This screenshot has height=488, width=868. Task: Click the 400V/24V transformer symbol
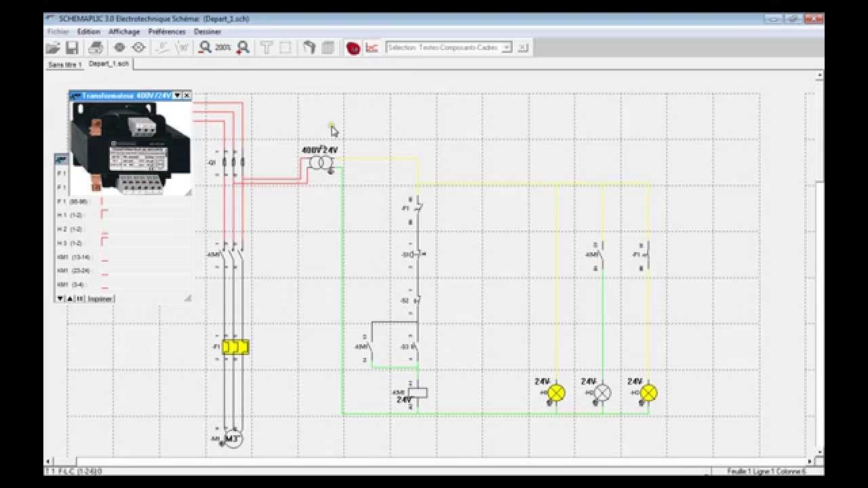[x=320, y=162]
